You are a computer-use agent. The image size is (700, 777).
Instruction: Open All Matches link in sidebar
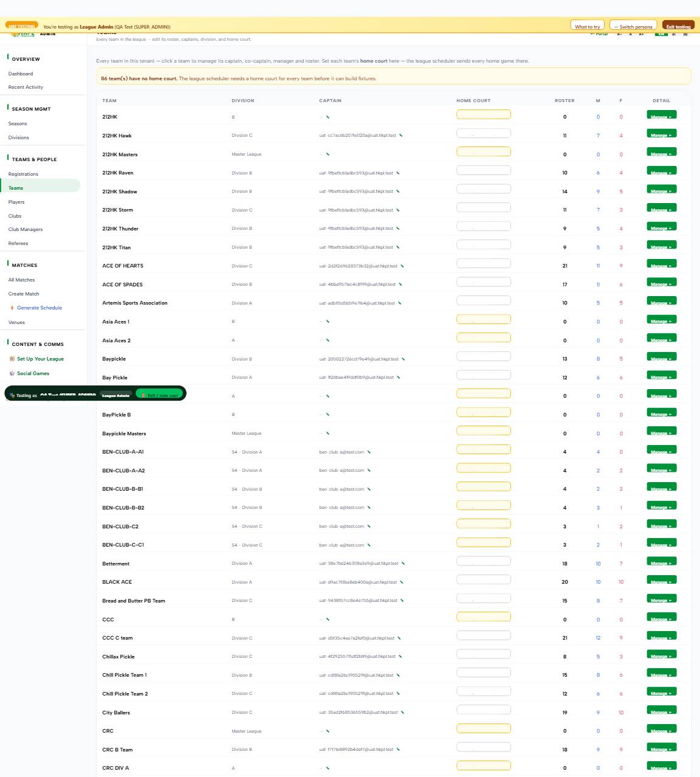tap(21, 280)
